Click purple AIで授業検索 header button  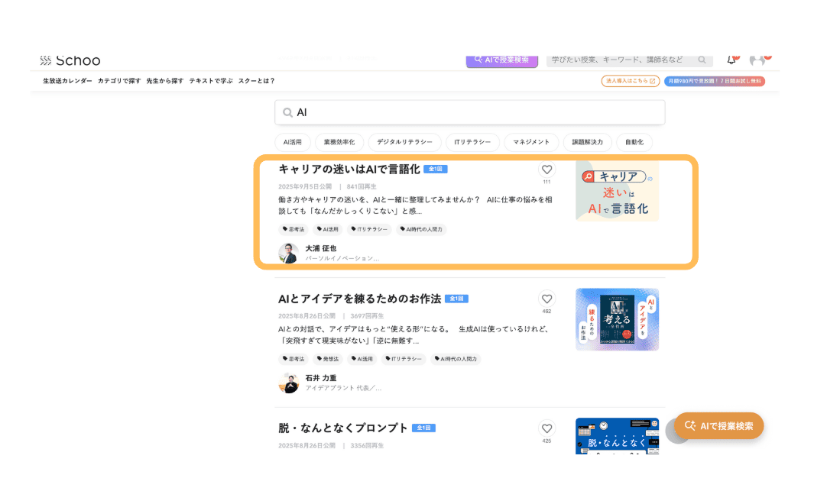[502, 60]
